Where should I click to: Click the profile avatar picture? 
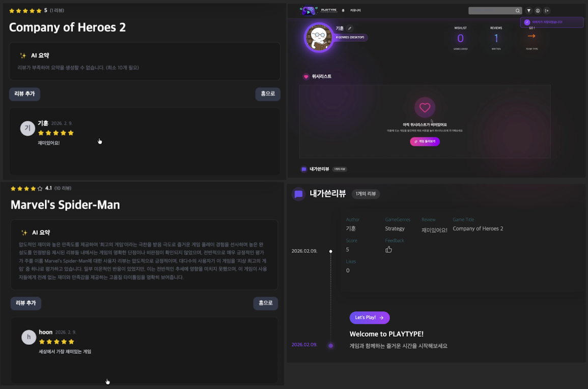318,38
